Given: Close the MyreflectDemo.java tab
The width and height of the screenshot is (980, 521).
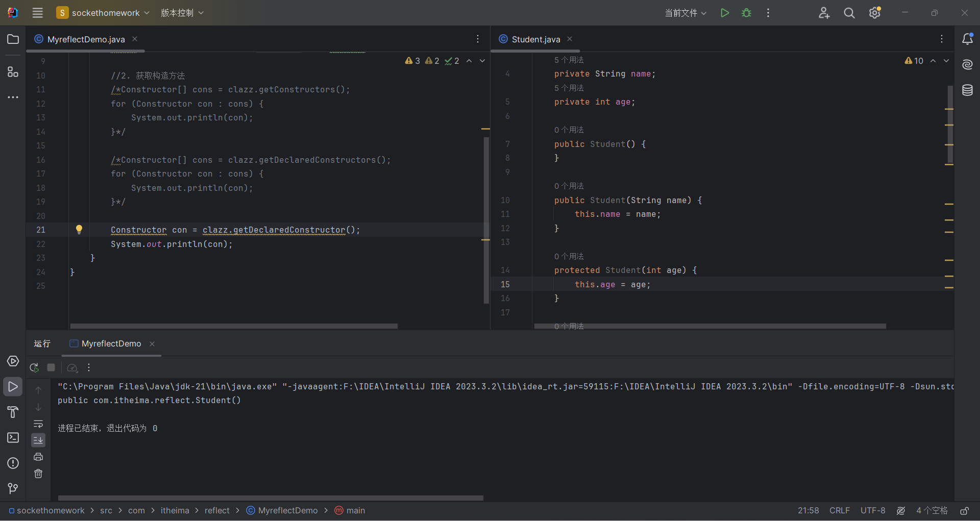Looking at the screenshot, I should click(x=135, y=39).
